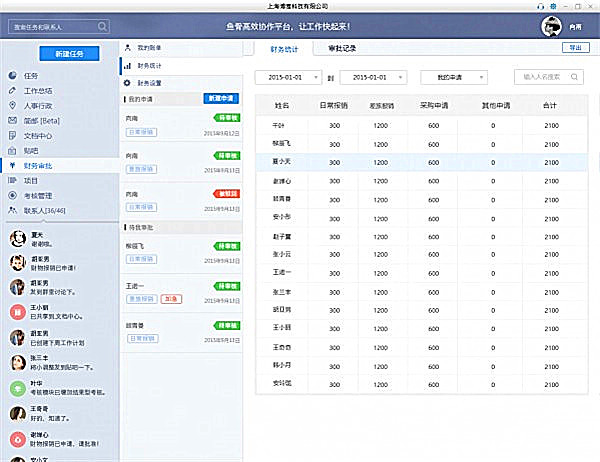Click the user avatar in the top-right header
The height and width of the screenshot is (462, 600).
(x=550, y=26)
